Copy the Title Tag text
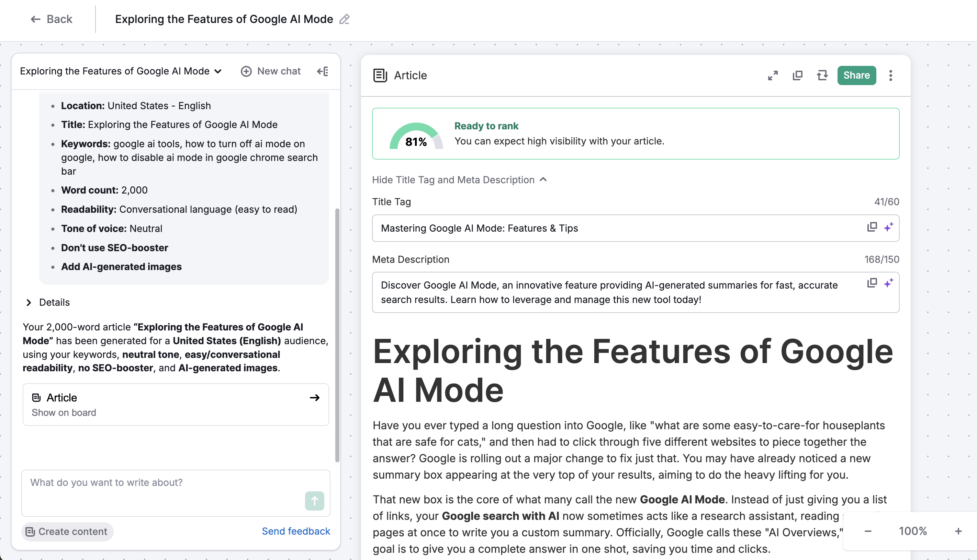Screen dimensions: 977x560 872,227
